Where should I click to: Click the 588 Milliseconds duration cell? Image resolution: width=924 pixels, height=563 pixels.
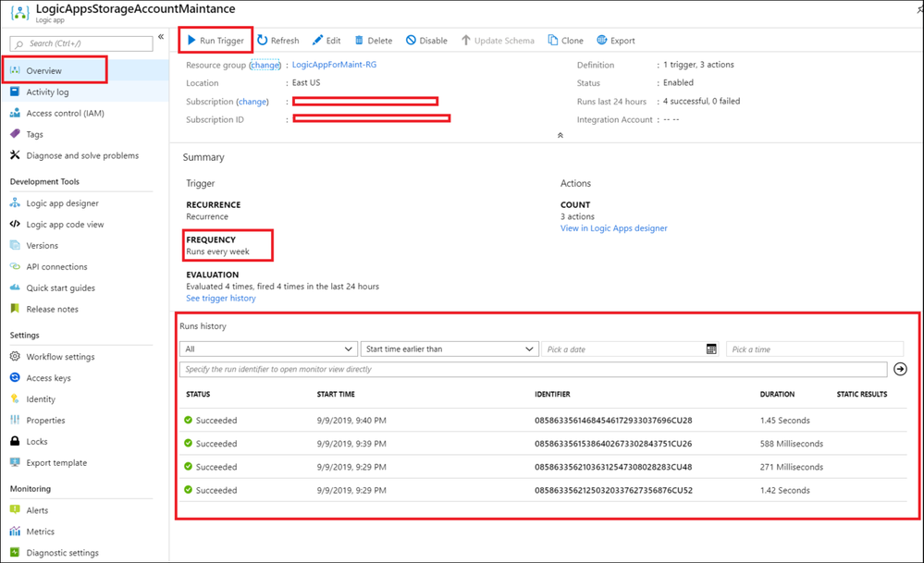[x=792, y=444]
